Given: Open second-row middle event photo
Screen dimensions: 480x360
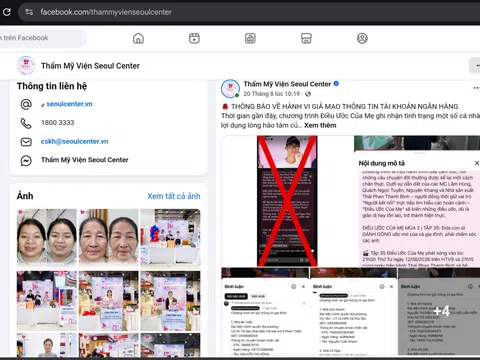Looking at the screenshot, I should click(108, 301).
